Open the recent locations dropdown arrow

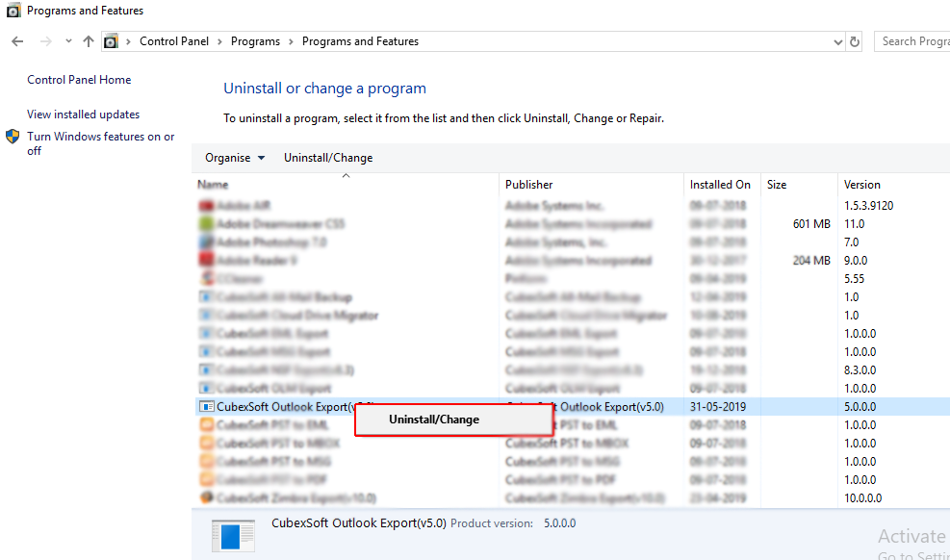click(x=68, y=41)
